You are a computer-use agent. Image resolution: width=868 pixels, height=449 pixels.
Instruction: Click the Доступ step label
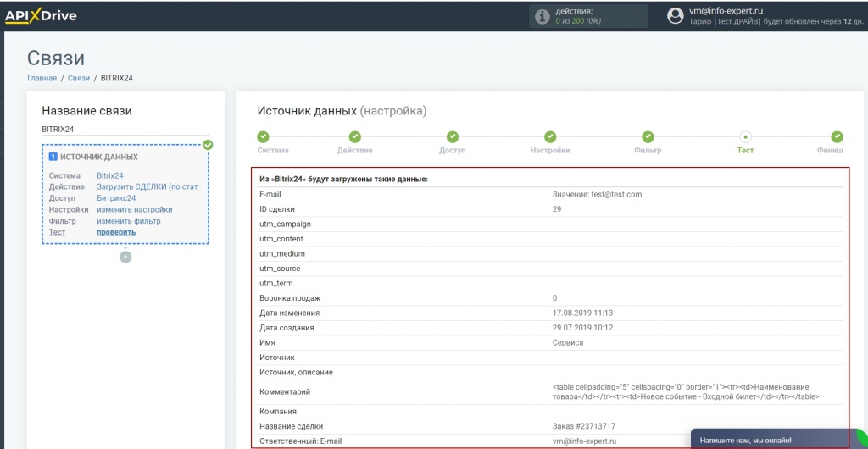tap(453, 151)
